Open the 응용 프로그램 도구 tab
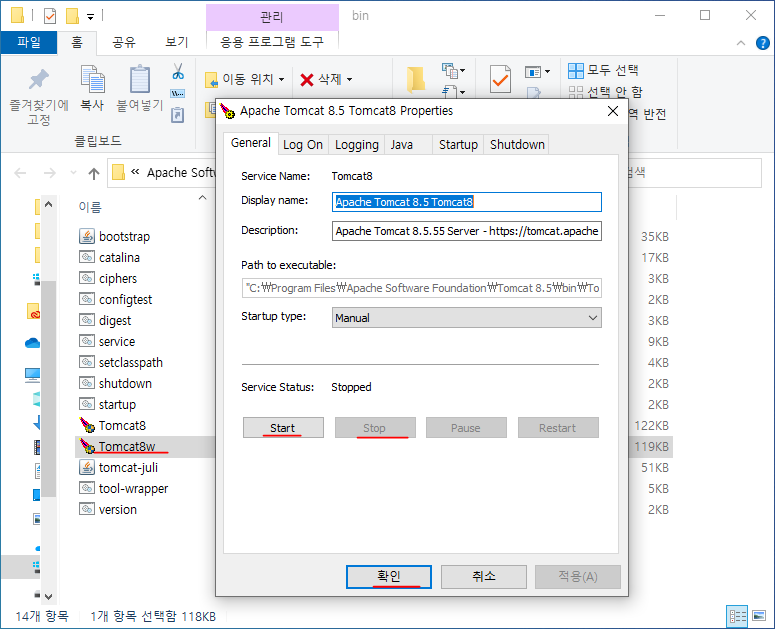Screen dimensions: 775x629 coord(272,42)
